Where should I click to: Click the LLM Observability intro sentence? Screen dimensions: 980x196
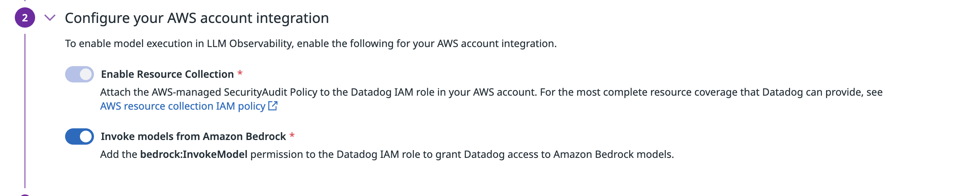click(x=311, y=44)
